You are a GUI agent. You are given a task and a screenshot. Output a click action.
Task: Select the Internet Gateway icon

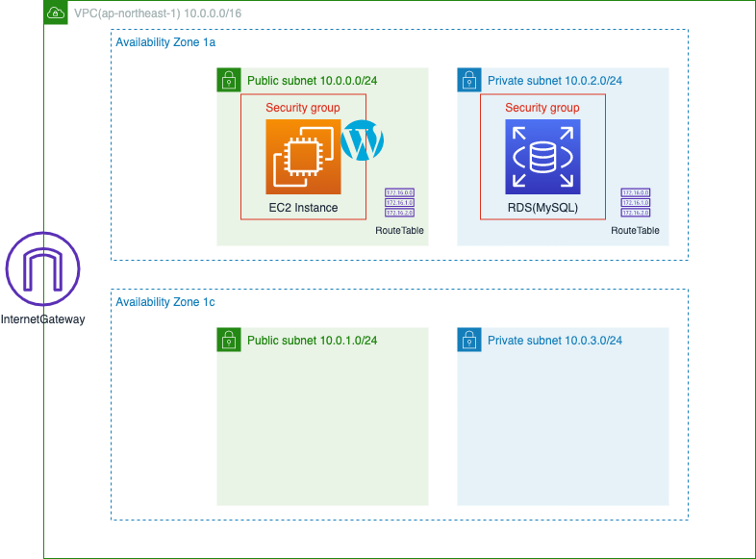pos(43,269)
